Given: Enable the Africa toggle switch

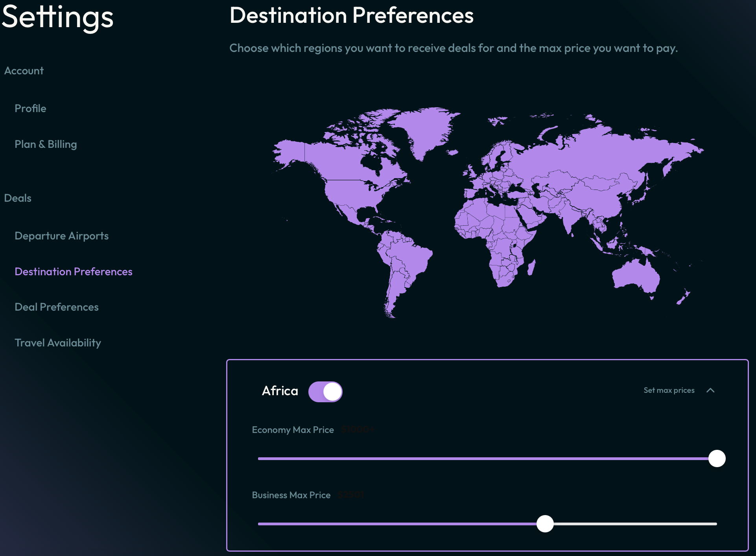Looking at the screenshot, I should 325,390.
